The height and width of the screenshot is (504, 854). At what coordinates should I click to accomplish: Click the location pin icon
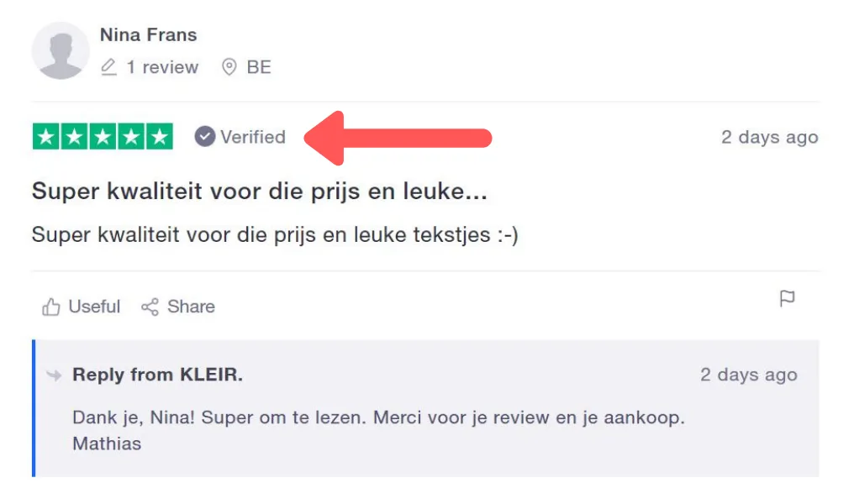(229, 67)
